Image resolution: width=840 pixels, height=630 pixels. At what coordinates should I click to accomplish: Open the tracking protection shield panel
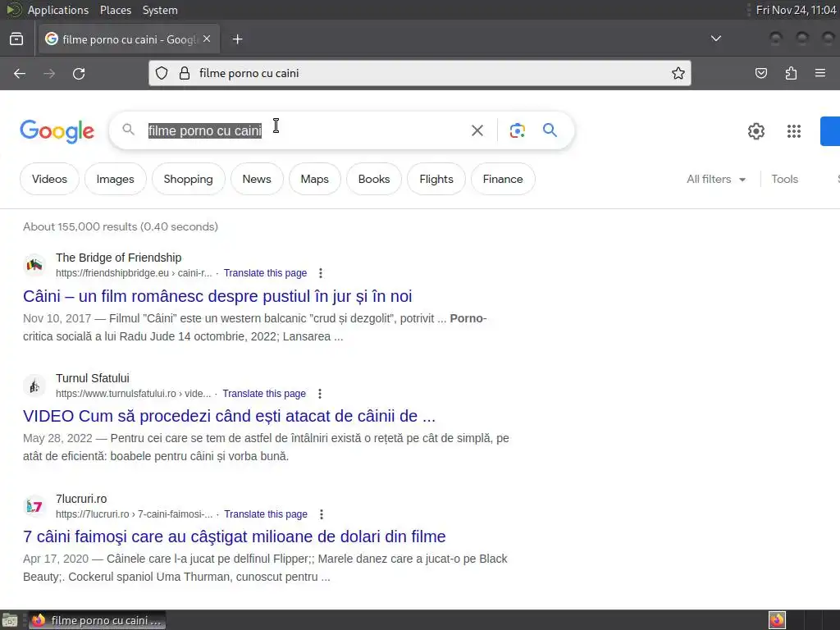[x=162, y=73]
